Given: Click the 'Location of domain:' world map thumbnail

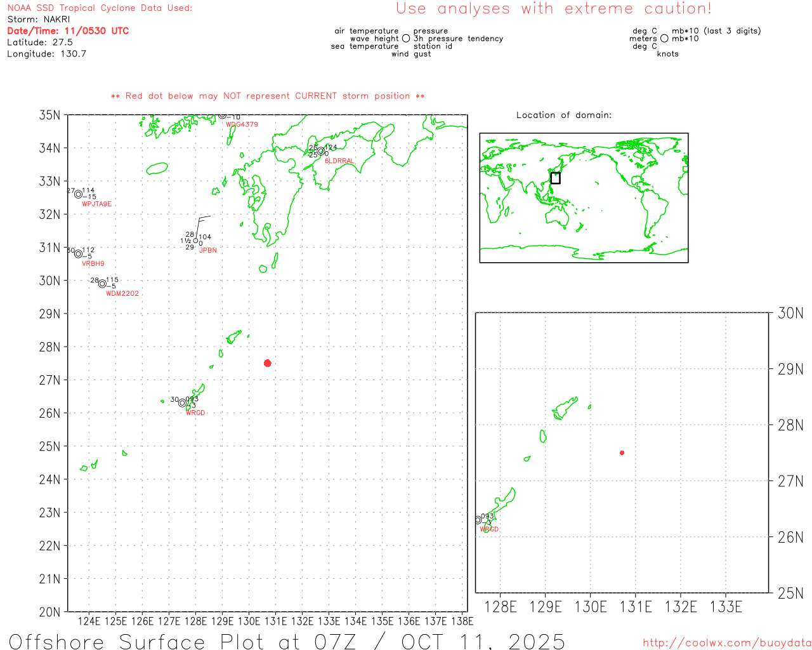Looking at the screenshot, I should [584, 198].
